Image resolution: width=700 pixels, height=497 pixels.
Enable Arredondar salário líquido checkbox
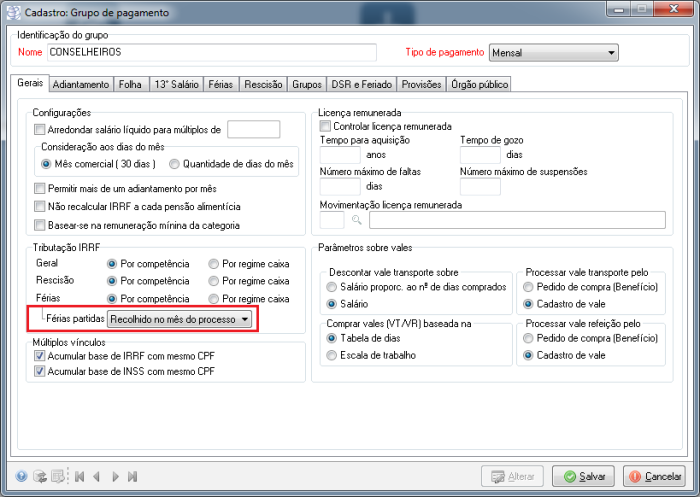(40, 129)
